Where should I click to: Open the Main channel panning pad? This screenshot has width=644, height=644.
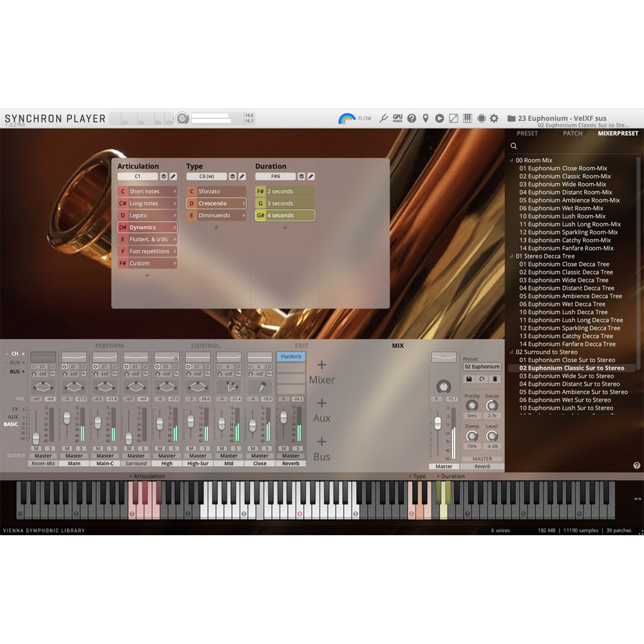tap(74, 386)
